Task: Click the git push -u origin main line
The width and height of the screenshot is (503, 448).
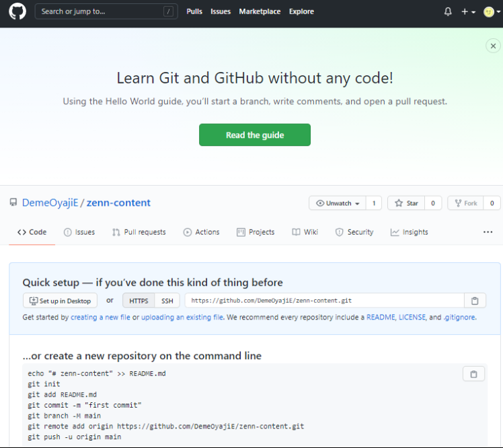Action: [x=75, y=437]
